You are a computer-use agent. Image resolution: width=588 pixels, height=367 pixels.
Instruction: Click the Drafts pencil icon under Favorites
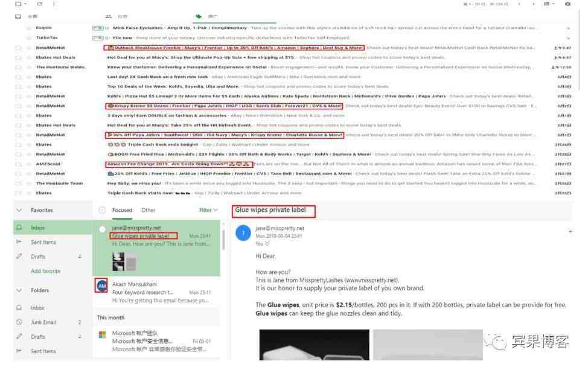(x=19, y=257)
